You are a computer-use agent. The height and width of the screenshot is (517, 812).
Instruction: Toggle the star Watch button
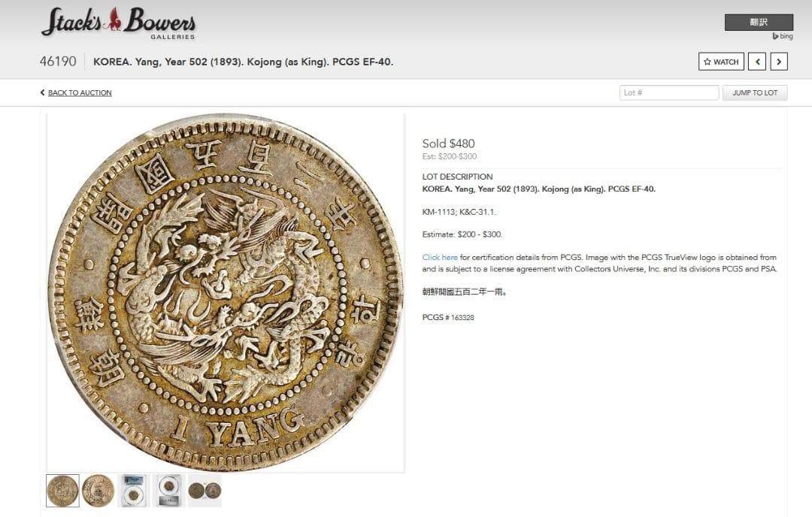(x=721, y=62)
